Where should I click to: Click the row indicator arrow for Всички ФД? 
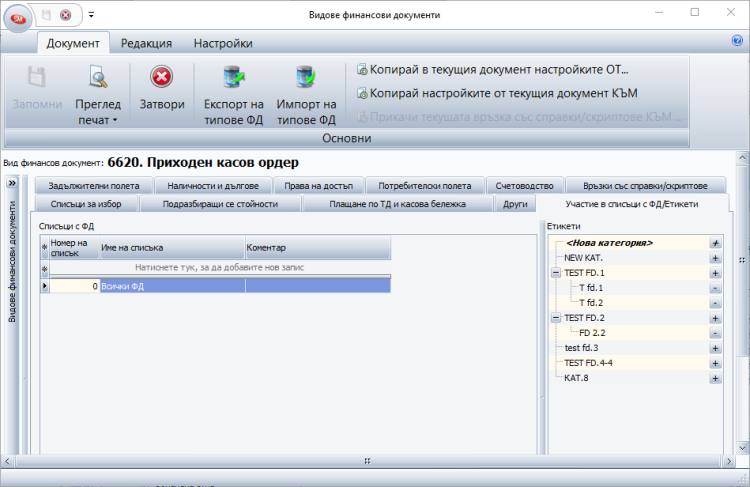(x=44, y=286)
